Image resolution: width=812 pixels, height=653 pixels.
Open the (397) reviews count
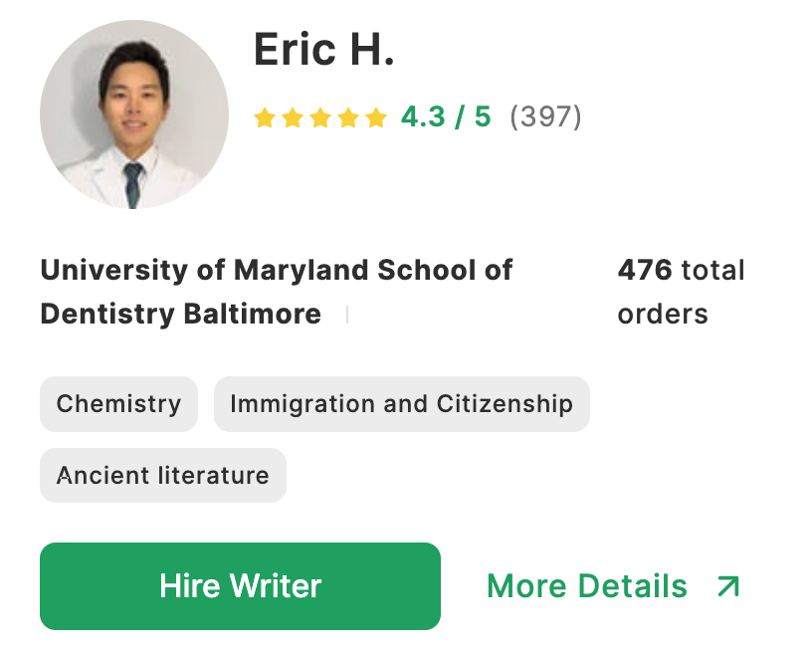(x=545, y=117)
